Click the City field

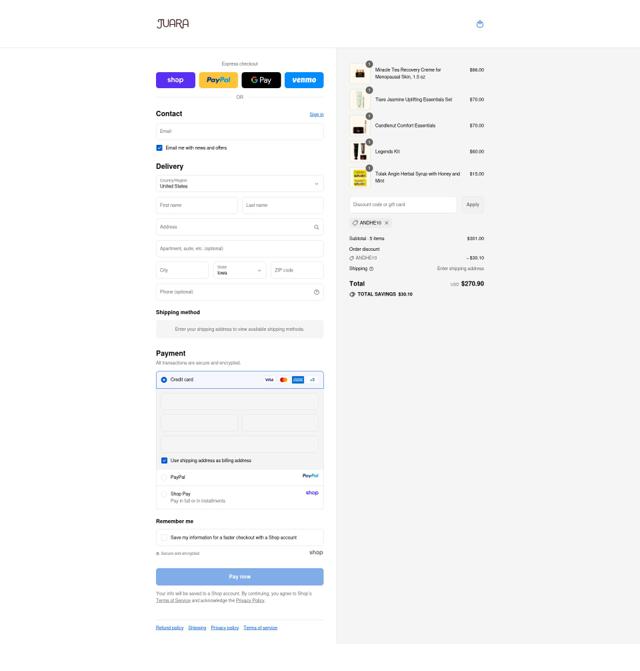pyautogui.click(x=182, y=270)
